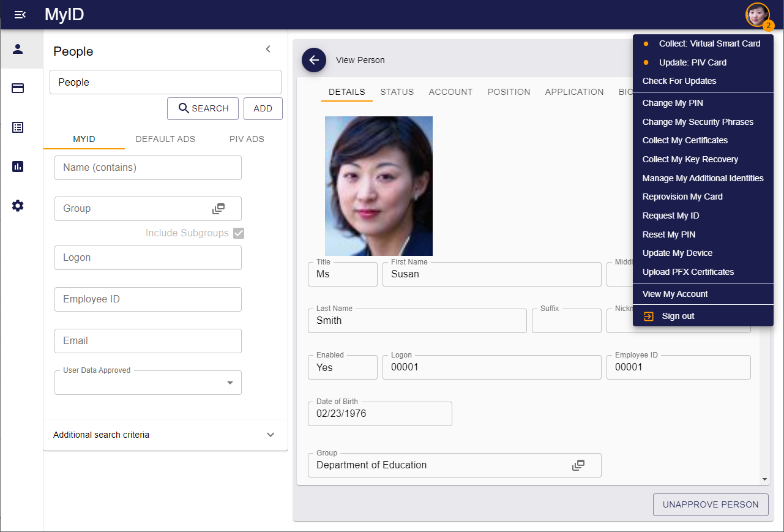Click the UNAPPROVE PERSON button
Viewport: 784px width, 532px height.
coord(710,504)
